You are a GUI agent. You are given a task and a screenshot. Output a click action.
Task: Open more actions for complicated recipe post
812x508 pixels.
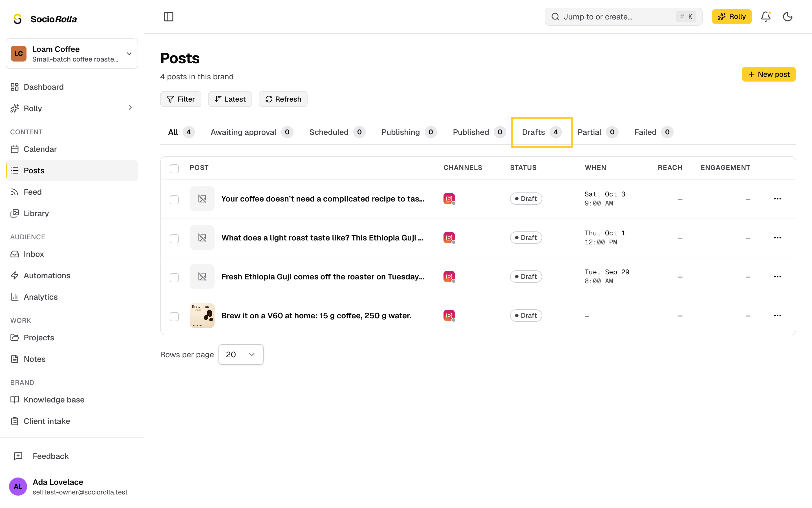[777, 199]
